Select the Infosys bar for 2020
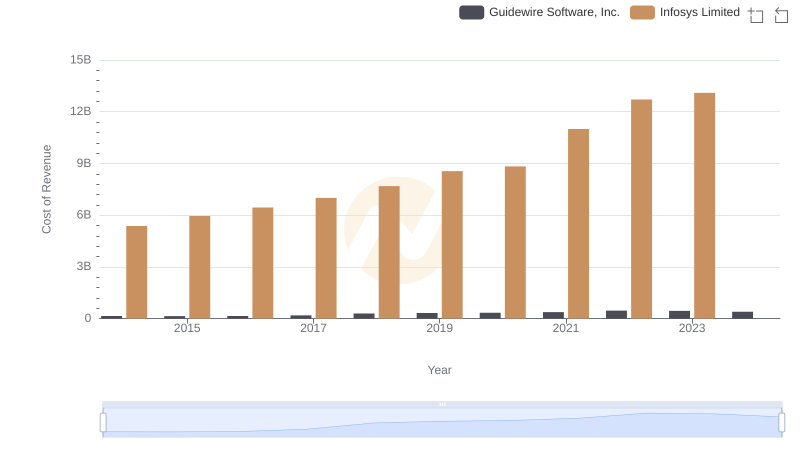 (515, 242)
